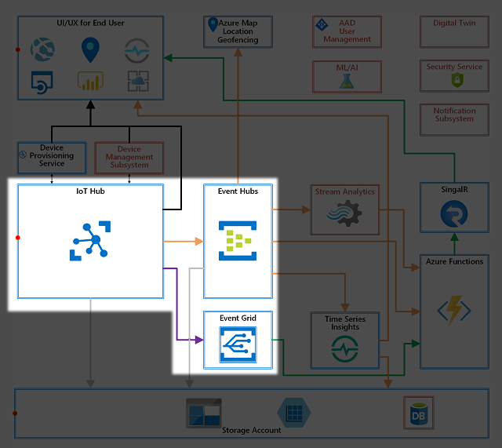Click the Time Series Insights pulse icon
The image size is (502, 448).
point(345,348)
